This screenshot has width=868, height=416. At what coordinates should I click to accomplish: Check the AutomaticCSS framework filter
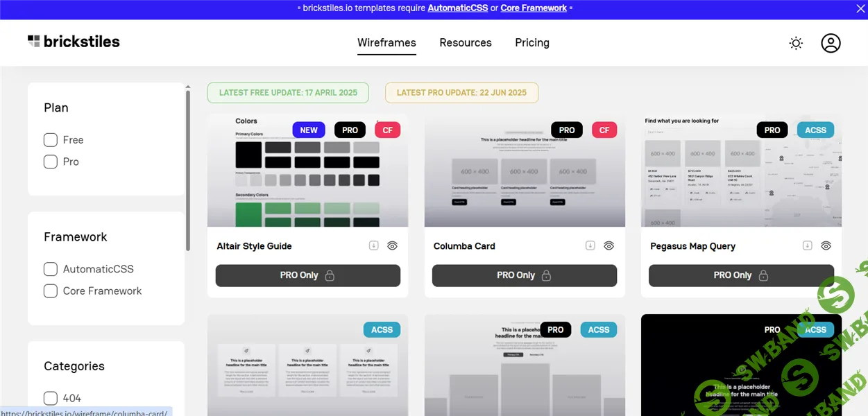pyautogui.click(x=50, y=269)
